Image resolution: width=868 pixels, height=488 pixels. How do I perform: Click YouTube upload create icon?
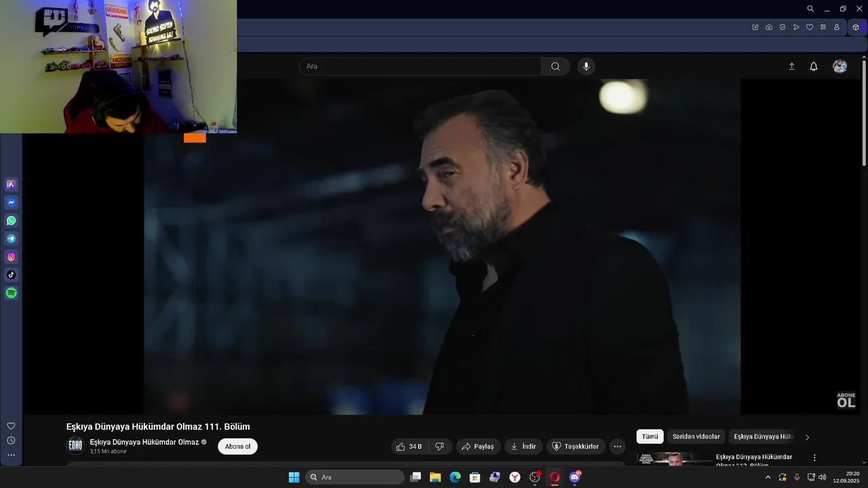coord(791,66)
